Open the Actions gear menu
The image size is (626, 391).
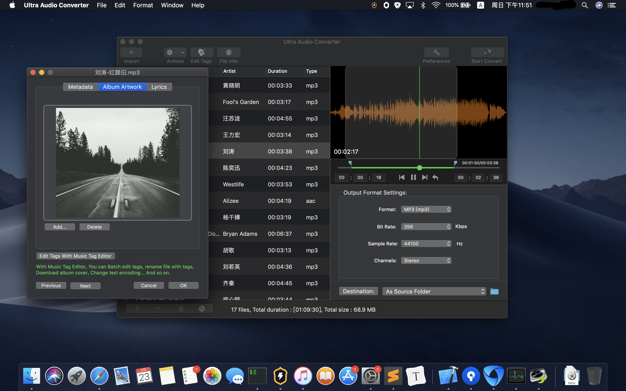pyautogui.click(x=175, y=52)
